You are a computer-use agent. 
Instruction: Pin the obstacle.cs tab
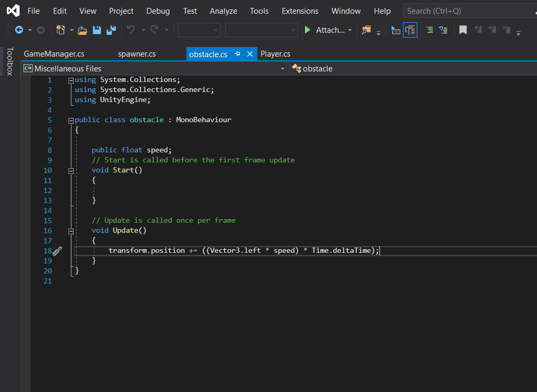[238, 54]
